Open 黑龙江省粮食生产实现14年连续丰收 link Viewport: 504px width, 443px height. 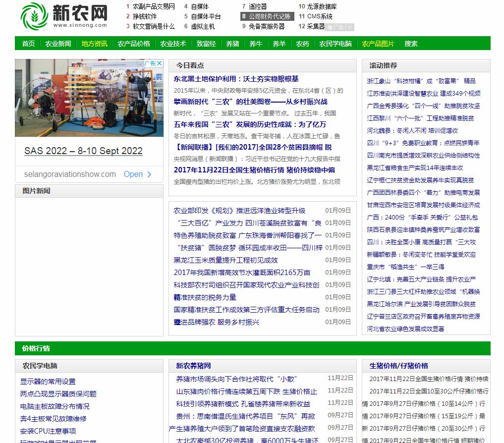point(415,168)
